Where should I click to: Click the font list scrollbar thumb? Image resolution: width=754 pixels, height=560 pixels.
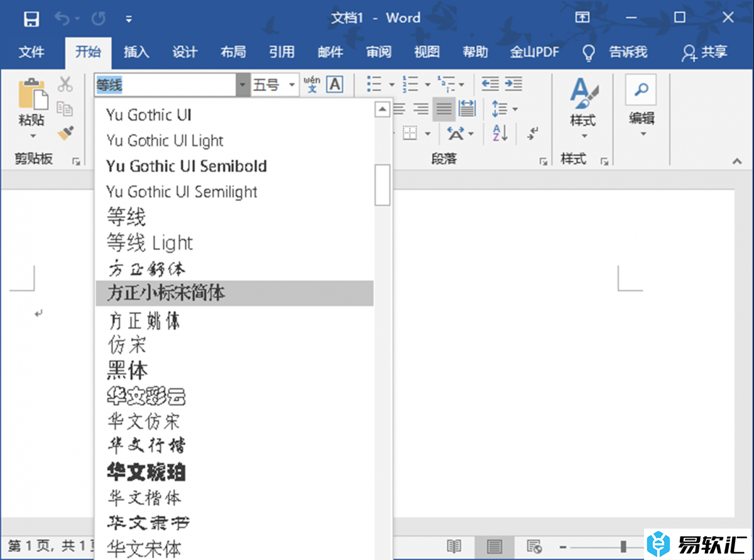(x=382, y=185)
